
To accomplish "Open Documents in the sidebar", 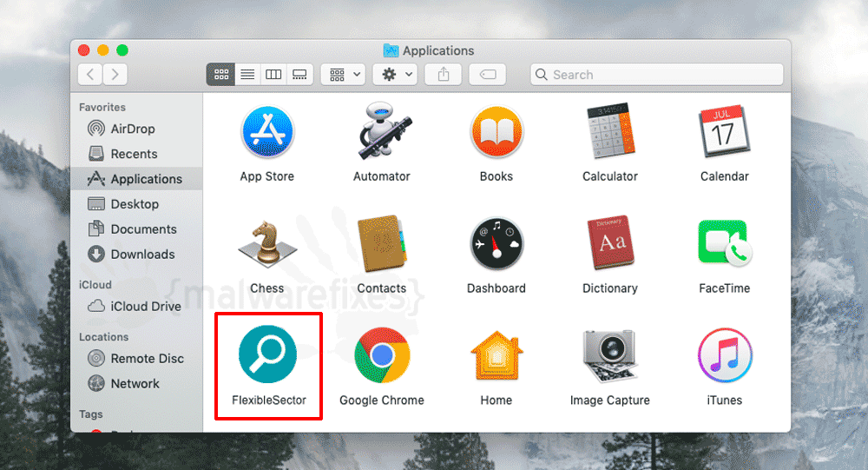I will [x=137, y=228].
